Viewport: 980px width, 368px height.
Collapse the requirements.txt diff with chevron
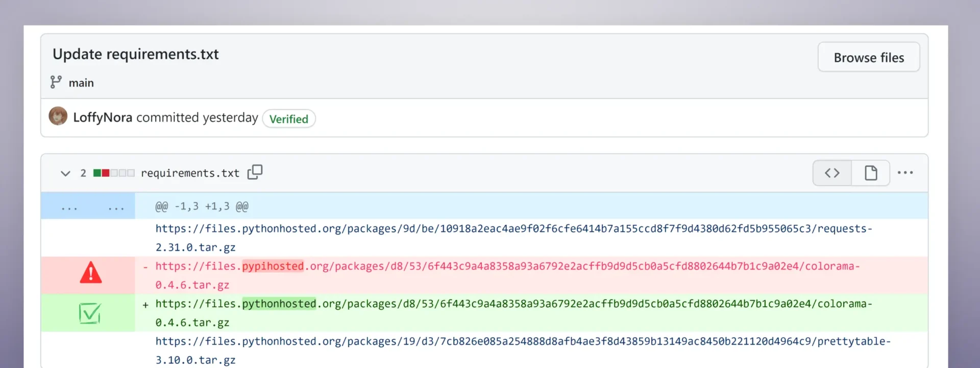(65, 173)
